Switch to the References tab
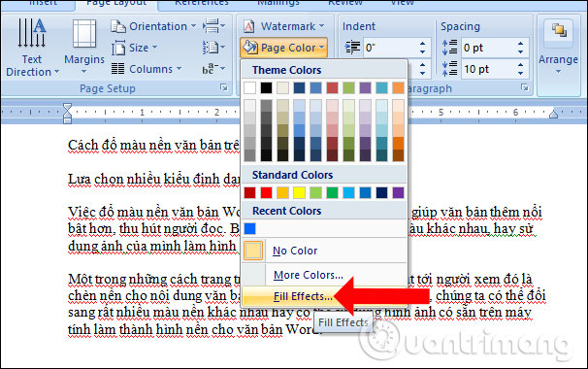This screenshot has width=588, height=369. 202,3
